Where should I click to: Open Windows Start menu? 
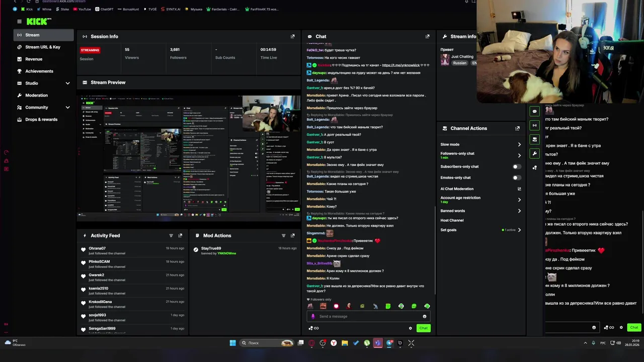[232, 343]
